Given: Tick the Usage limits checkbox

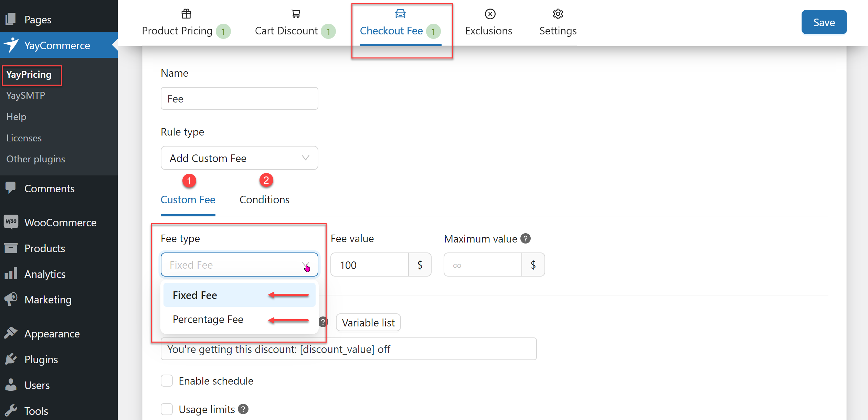Looking at the screenshot, I should click(x=167, y=409).
